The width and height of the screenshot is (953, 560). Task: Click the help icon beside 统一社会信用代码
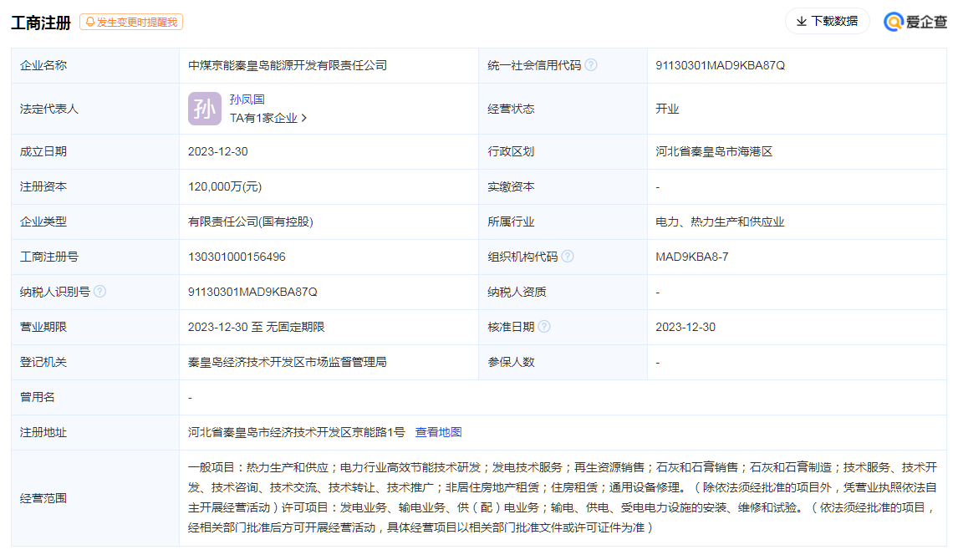591,65
